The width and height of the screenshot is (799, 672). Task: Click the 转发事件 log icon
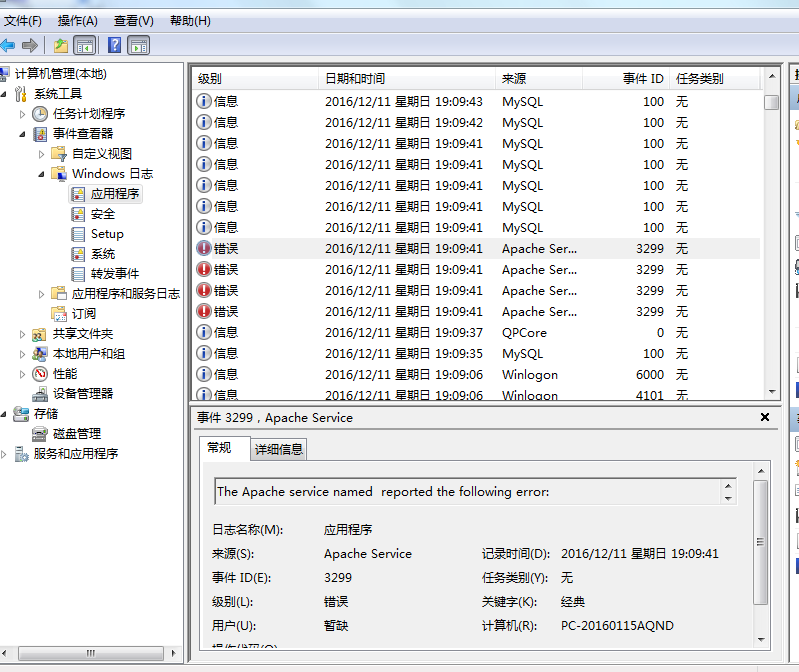coord(78,274)
